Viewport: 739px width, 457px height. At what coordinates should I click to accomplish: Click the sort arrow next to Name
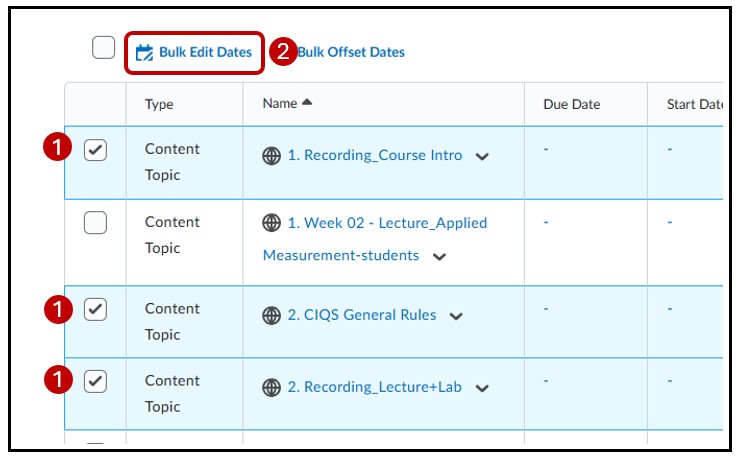click(306, 103)
